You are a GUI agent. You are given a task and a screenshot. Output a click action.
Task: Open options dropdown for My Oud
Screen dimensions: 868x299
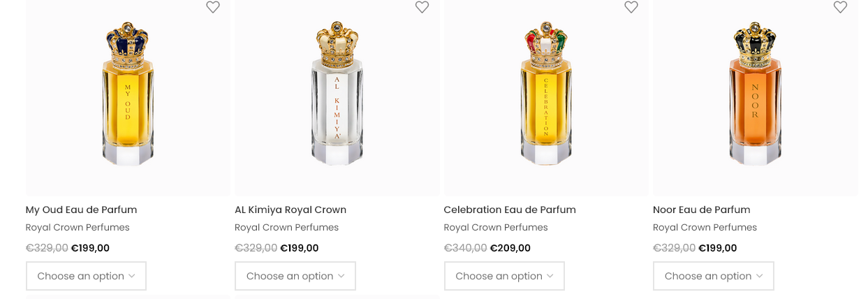click(x=86, y=276)
